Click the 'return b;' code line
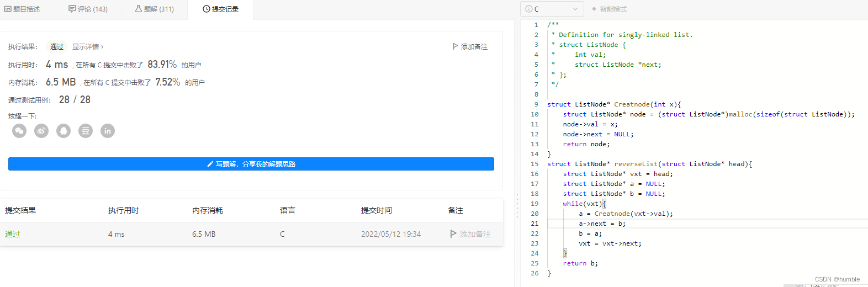Image resolution: width=868 pixels, height=287 pixels. coord(580,263)
